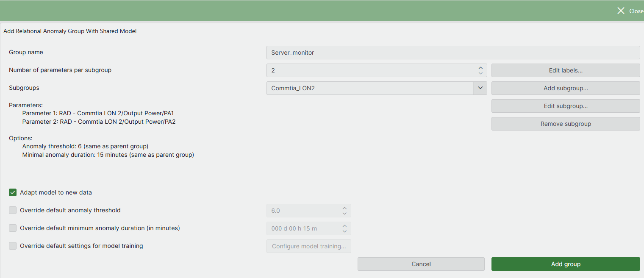Close the Add Relational Anomaly Group dialog

(621, 11)
